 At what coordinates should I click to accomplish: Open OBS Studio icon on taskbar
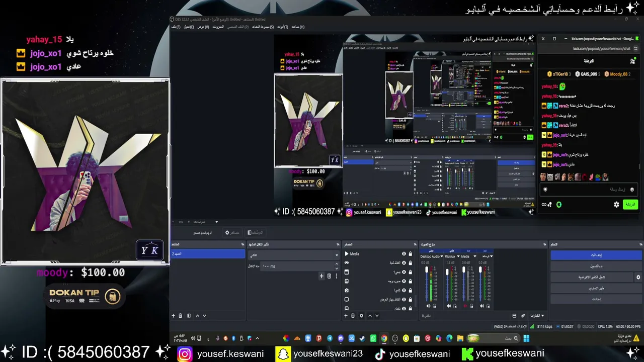[395, 338]
